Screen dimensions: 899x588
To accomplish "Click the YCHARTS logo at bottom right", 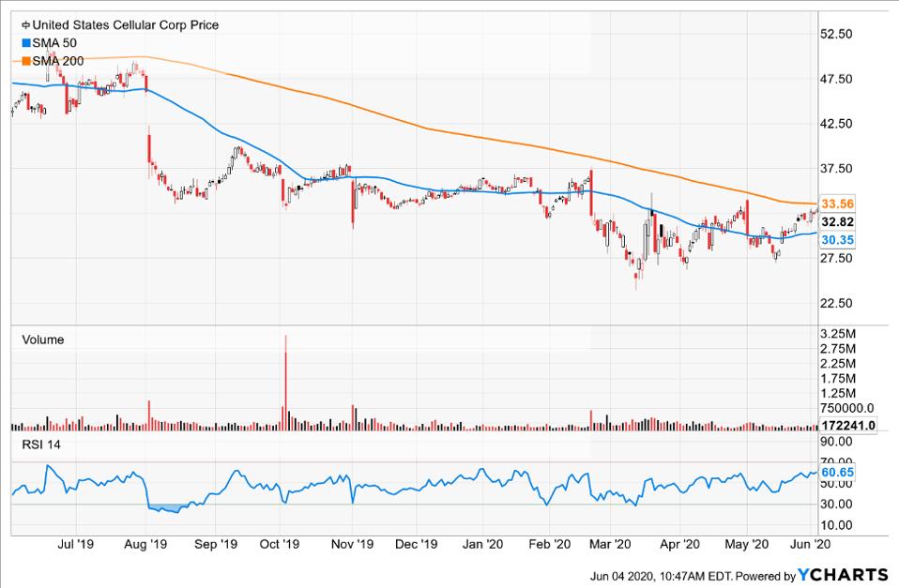I will [x=843, y=575].
